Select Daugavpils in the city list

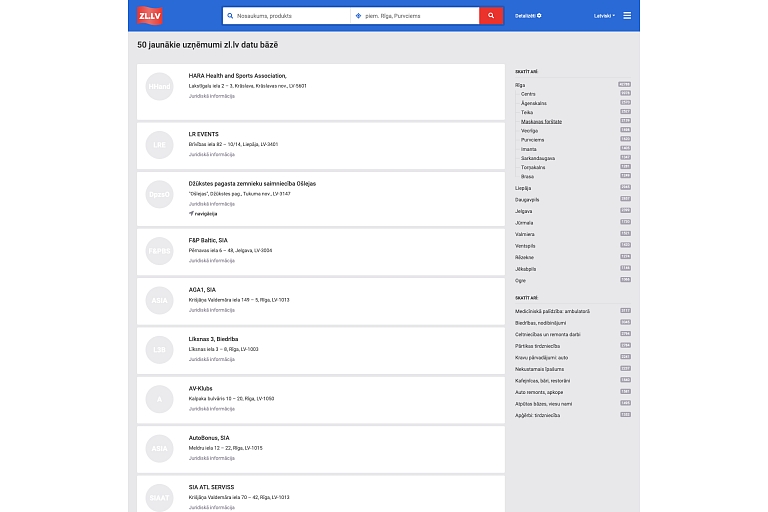pyautogui.click(x=527, y=200)
